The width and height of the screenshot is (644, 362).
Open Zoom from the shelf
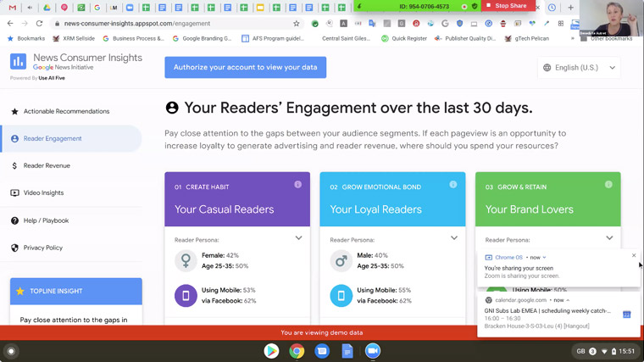(x=373, y=351)
